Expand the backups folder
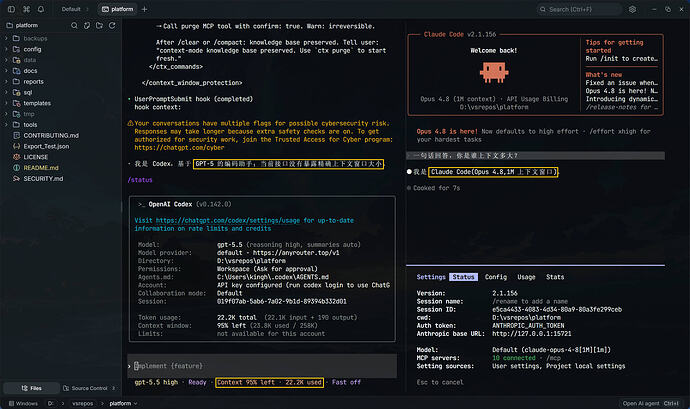 coord(6,38)
